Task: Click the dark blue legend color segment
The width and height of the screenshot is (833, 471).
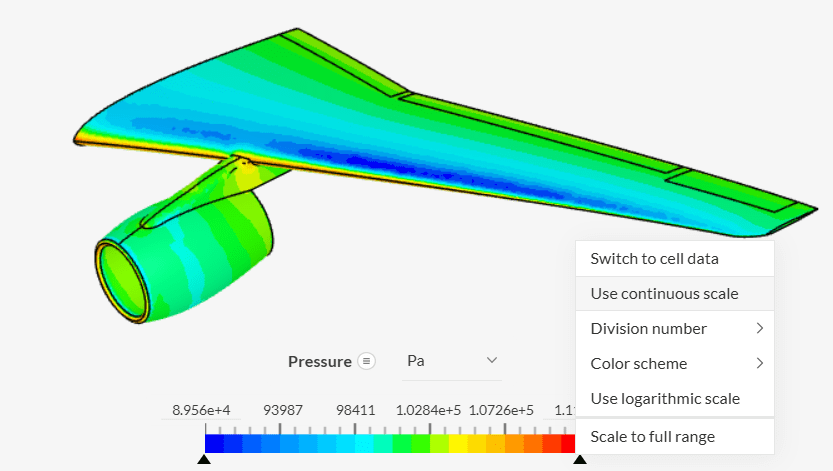Action: [x=214, y=443]
